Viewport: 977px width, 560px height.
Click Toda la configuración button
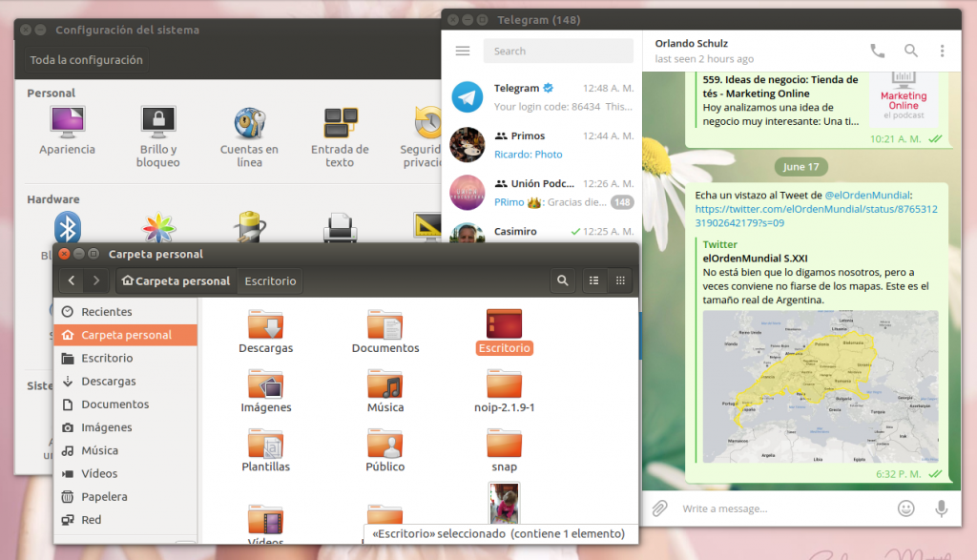point(87,60)
